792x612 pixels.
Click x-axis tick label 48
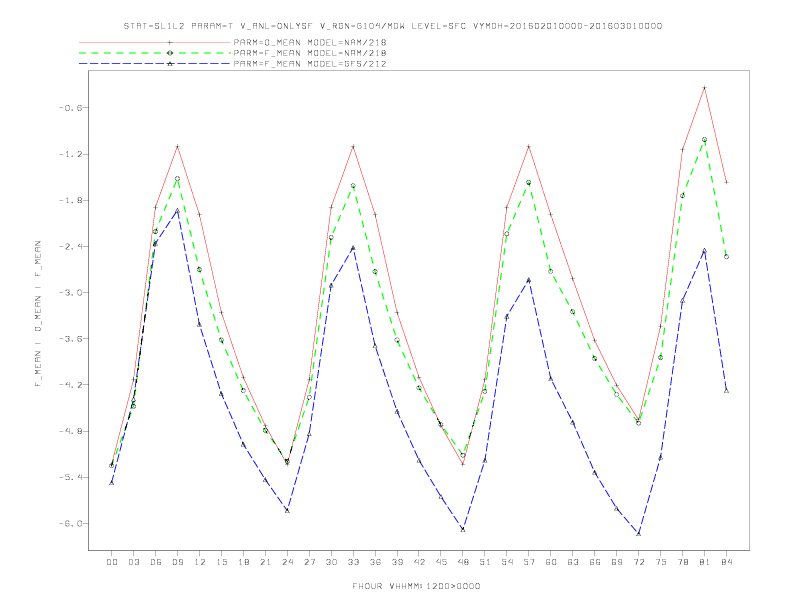pos(463,562)
